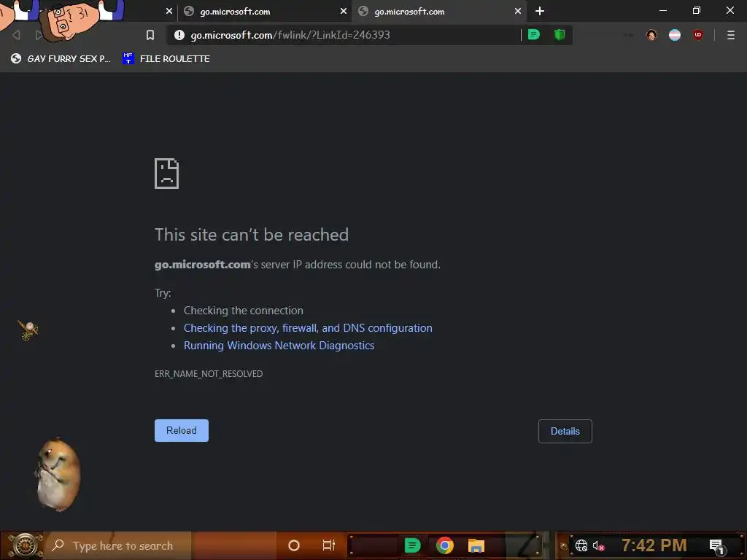Minimize the browser window
Viewport: 747px width, 560px height.
tap(662, 10)
